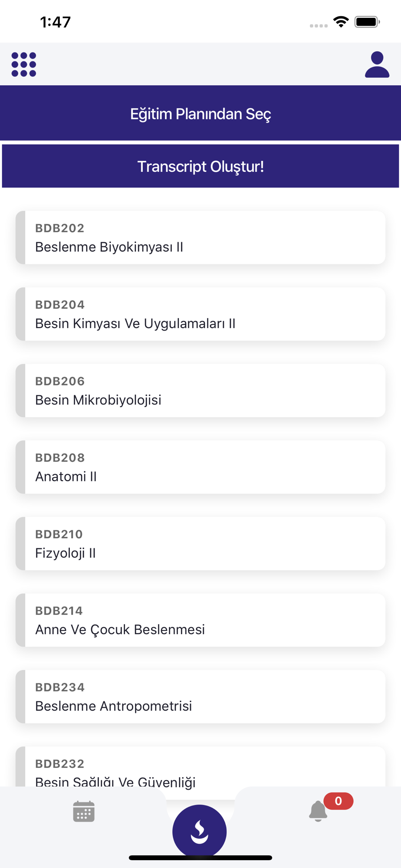
Task: Open the user profile icon
Action: pyautogui.click(x=377, y=64)
